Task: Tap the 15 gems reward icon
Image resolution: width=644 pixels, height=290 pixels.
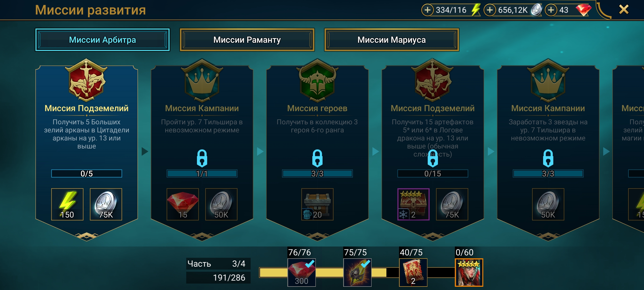Action: tap(183, 204)
